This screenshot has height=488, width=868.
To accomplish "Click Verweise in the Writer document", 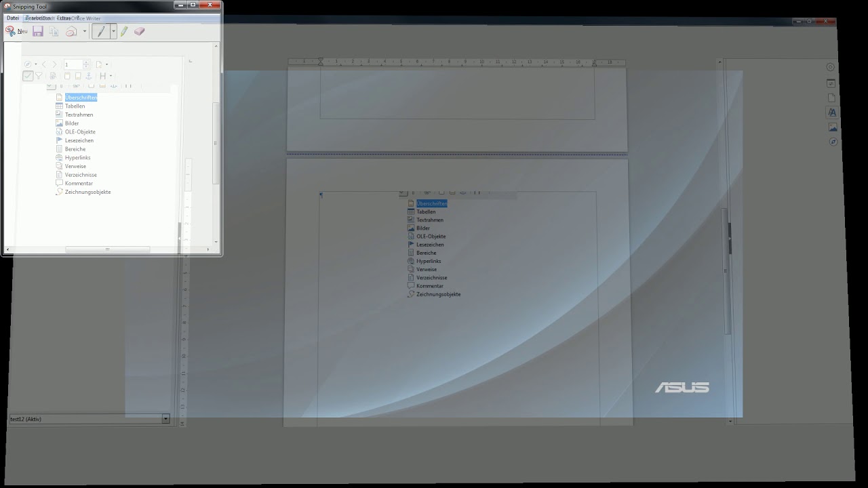I will pos(427,270).
